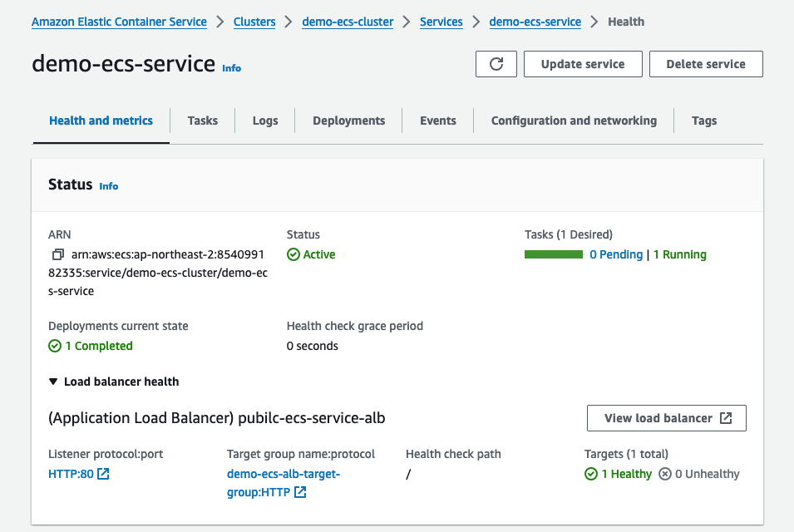
Task: Click the green Active status check icon
Action: [293, 254]
